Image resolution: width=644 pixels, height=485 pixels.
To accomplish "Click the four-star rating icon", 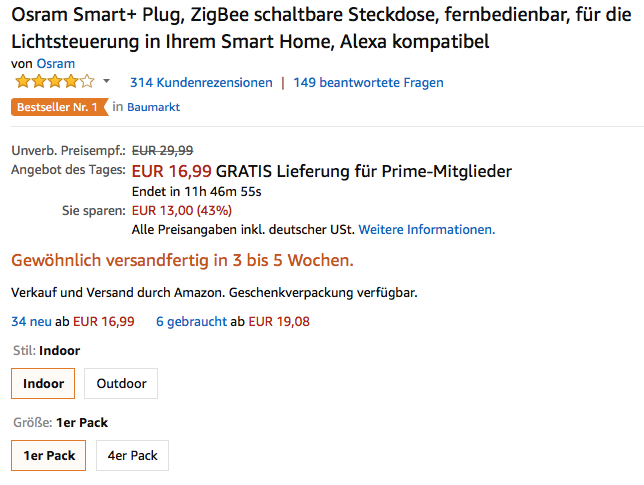I will pyautogui.click(x=53, y=82).
